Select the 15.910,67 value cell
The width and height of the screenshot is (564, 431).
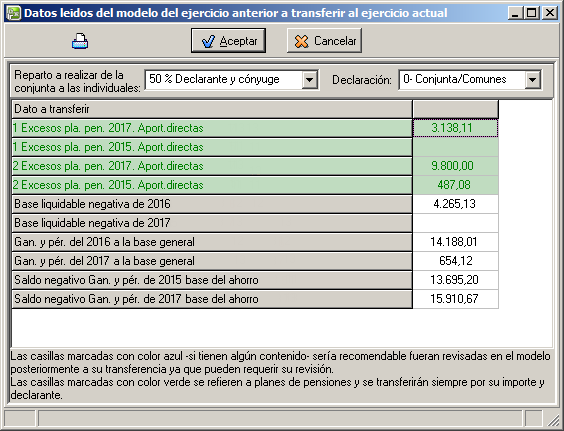pos(455,299)
